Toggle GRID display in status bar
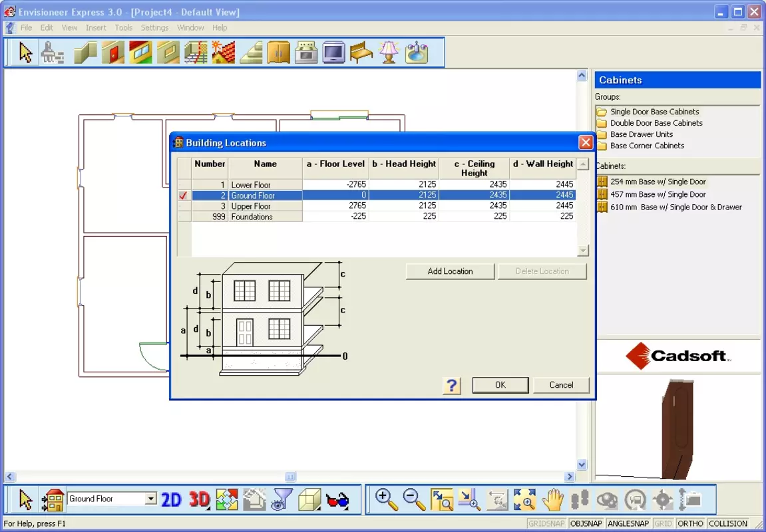Image resolution: width=766 pixels, height=532 pixels. [663, 524]
